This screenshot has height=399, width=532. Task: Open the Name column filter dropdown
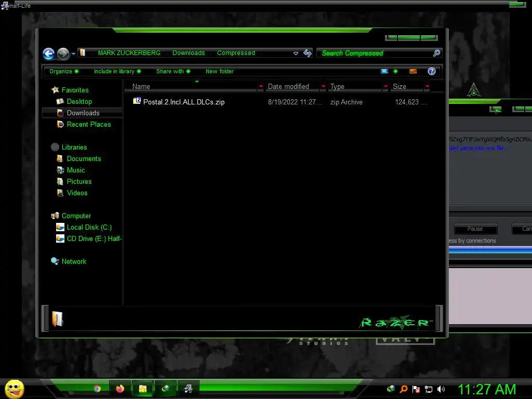(261, 87)
